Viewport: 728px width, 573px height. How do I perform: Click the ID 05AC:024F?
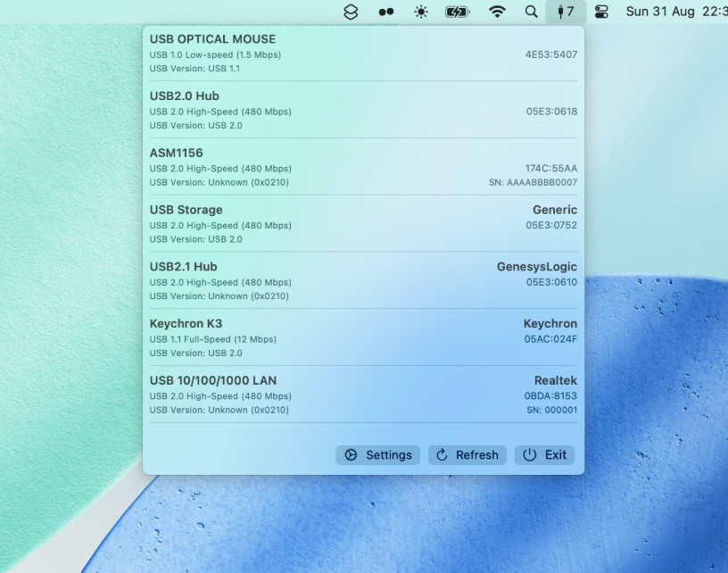point(551,339)
